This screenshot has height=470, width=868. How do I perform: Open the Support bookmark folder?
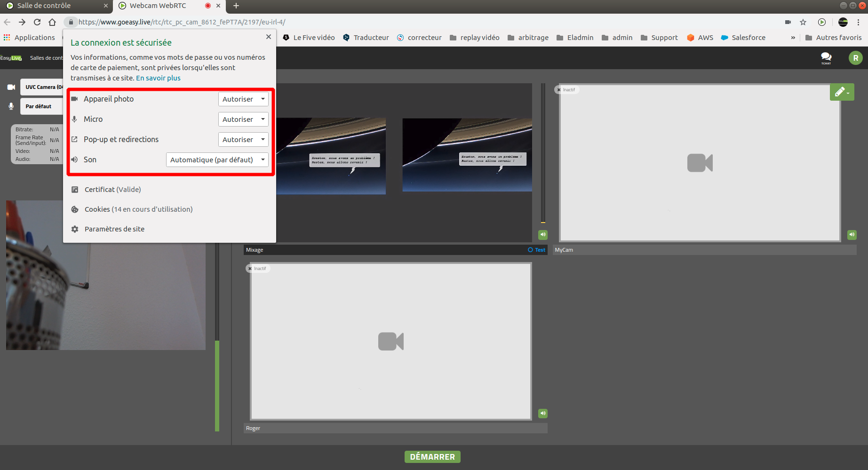click(659, 38)
